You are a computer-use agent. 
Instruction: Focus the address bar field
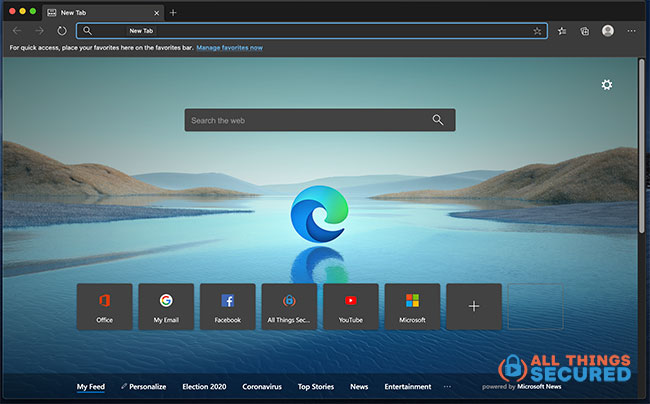coord(312,31)
